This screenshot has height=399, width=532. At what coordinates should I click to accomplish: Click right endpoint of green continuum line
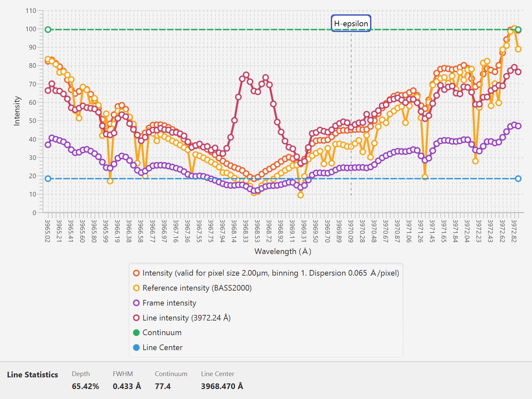pyautogui.click(x=518, y=30)
